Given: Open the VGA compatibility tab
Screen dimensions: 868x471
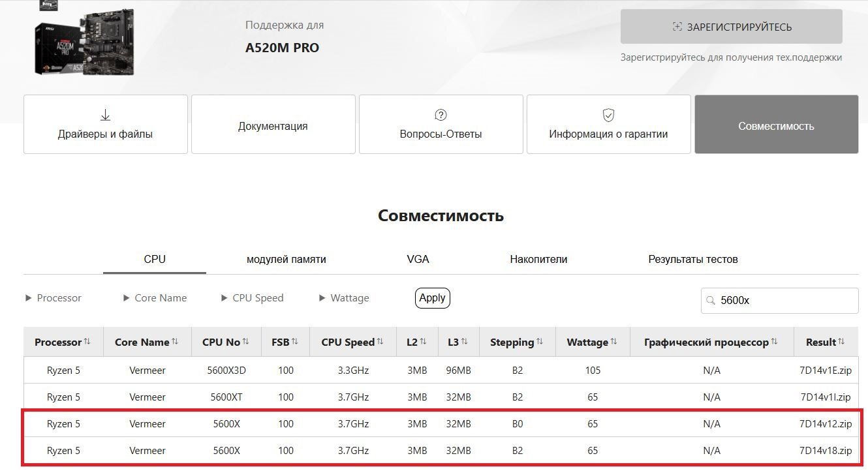Looking at the screenshot, I should 418,259.
